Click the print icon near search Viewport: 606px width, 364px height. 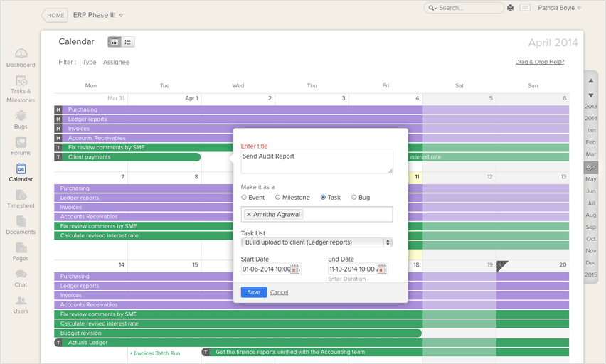[x=510, y=8]
